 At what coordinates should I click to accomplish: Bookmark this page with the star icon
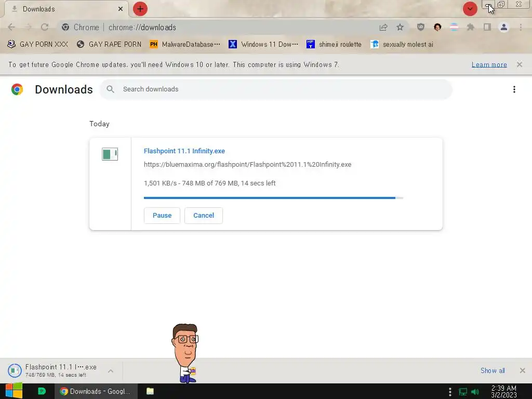(400, 27)
